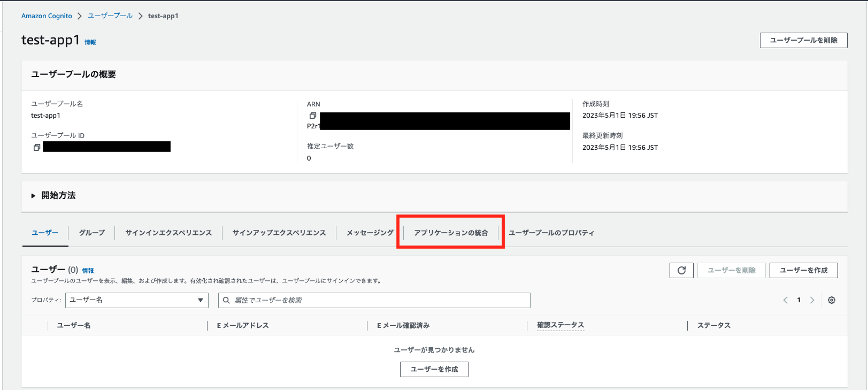Click the test-app1 breadcrumb text
This screenshot has height=390, width=868.
pyautogui.click(x=163, y=16)
